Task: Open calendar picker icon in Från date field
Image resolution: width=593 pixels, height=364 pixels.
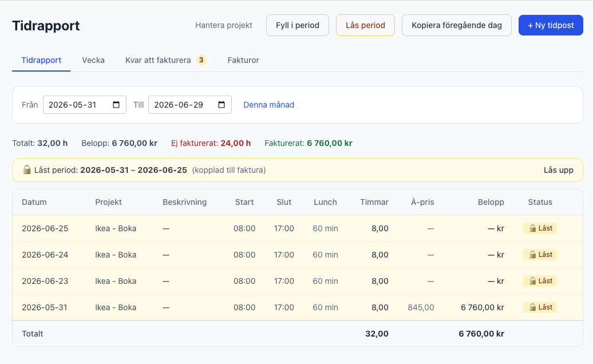Action: click(x=116, y=105)
